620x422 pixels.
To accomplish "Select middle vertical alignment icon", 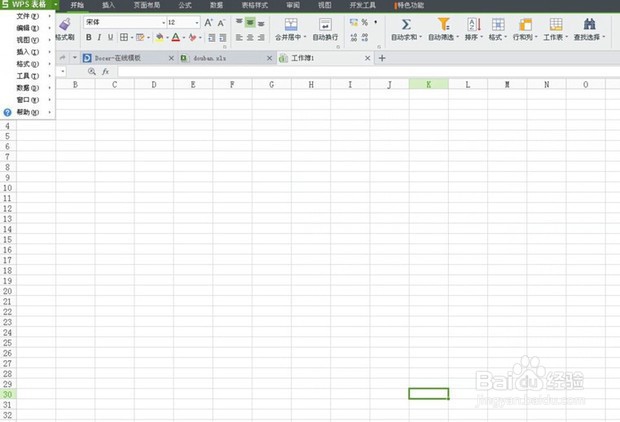I will point(250,23).
